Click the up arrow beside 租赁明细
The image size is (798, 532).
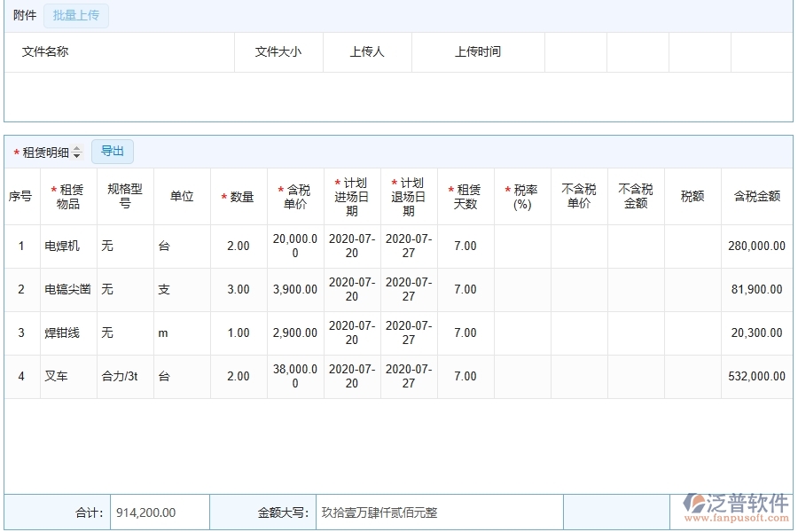(x=78, y=148)
